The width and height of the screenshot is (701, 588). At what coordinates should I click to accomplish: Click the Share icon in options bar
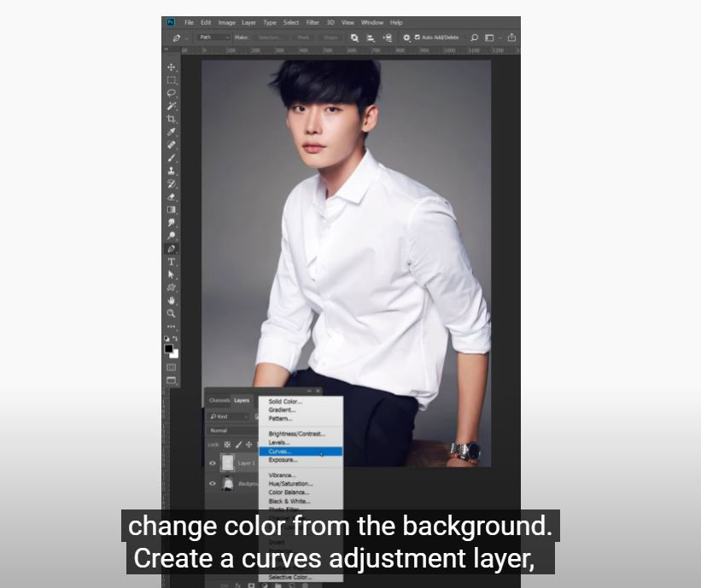tap(512, 38)
